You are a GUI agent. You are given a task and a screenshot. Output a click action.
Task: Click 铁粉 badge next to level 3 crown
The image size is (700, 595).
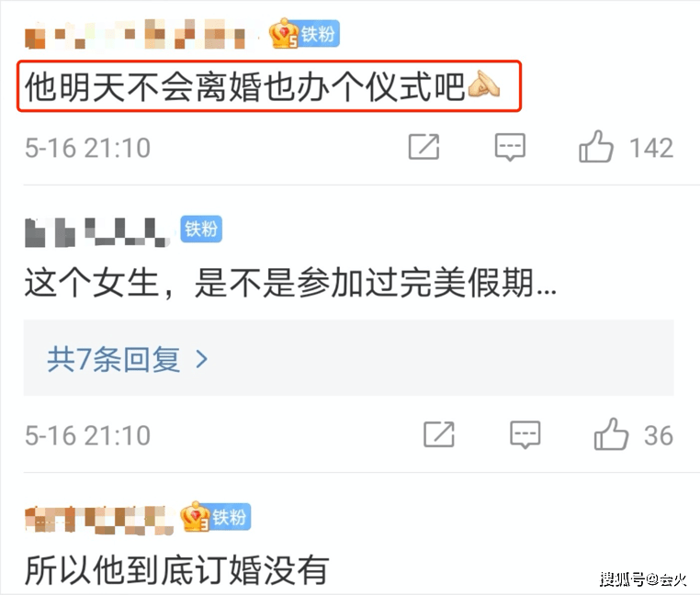(230, 517)
